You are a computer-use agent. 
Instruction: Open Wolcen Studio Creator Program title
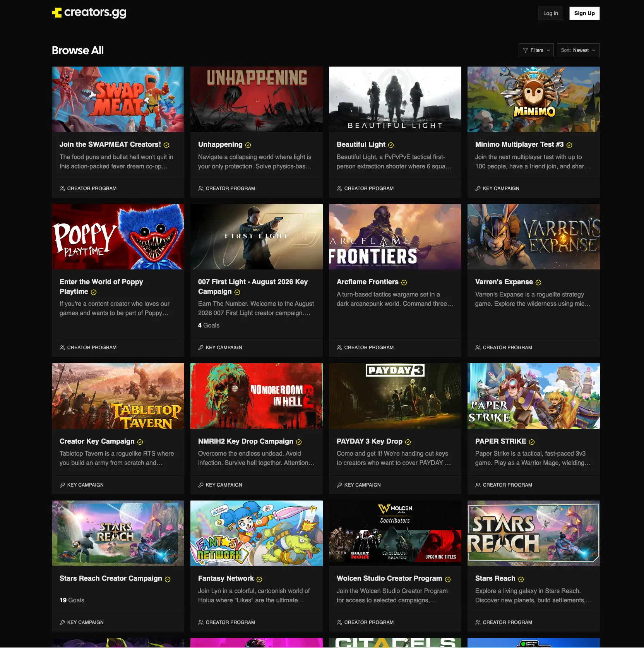click(x=389, y=579)
